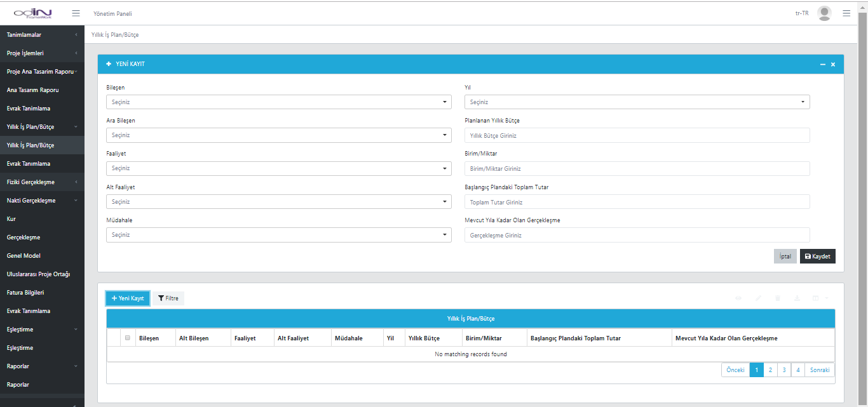Viewport: 868px width, 407px height.
Task: Click the Planlanan Yıllık Bütçe input field
Action: pyautogui.click(x=637, y=135)
